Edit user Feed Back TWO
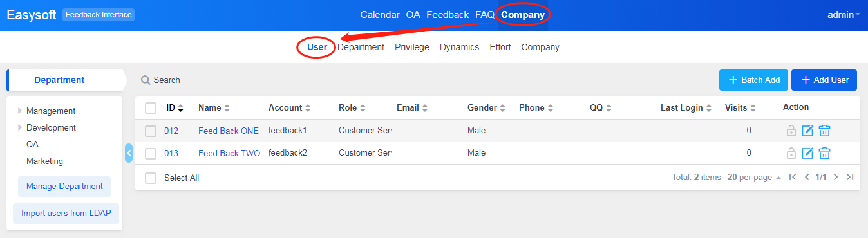Image resolution: width=868 pixels, height=238 pixels. 807,153
